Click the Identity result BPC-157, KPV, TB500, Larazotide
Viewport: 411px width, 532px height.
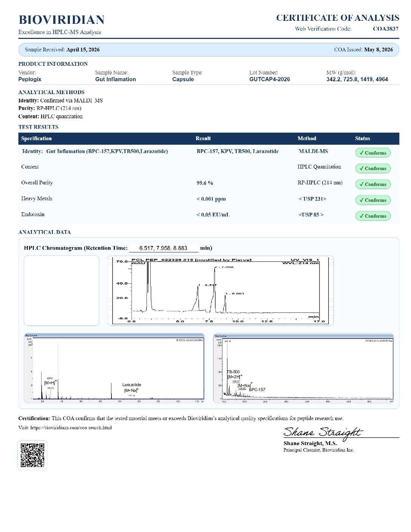[238, 151]
